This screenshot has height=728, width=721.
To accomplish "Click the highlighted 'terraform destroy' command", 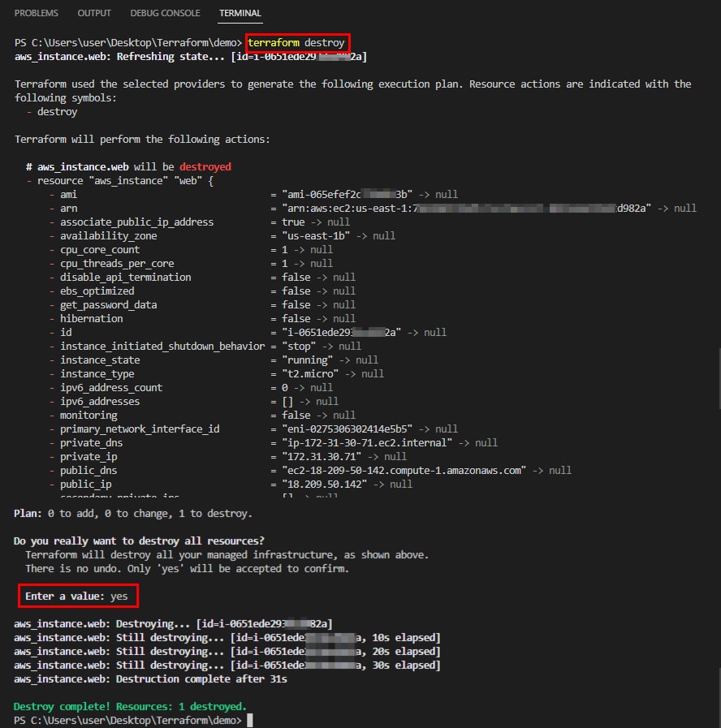I will click(297, 42).
